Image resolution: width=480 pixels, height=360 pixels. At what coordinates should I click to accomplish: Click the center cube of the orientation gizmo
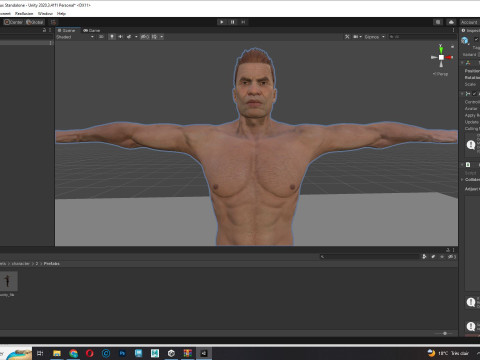tap(441, 57)
